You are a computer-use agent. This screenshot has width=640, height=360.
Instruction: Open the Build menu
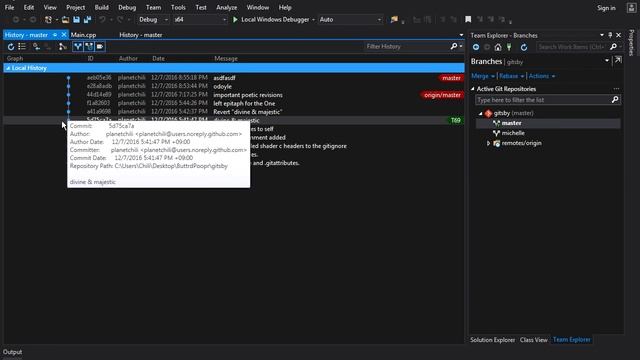[x=101, y=7]
